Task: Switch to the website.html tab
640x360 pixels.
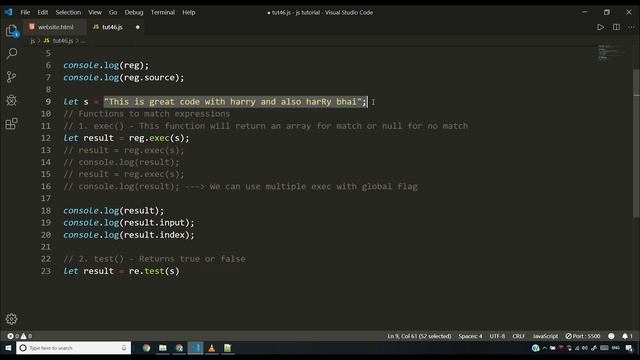Action: click(56, 27)
